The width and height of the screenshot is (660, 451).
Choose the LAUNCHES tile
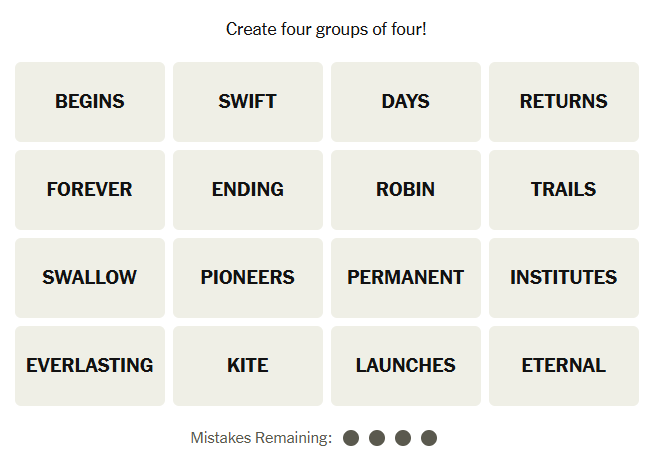point(406,366)
